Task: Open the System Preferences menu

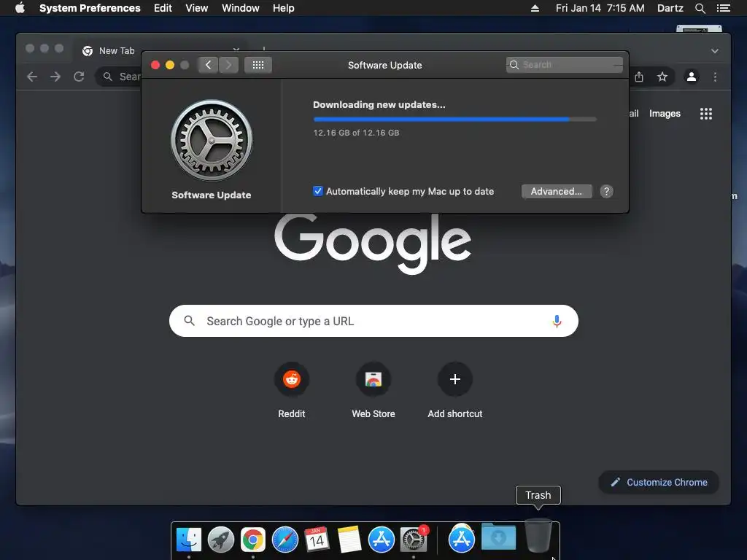Action: pyautogui.click(x=90, y=8)
